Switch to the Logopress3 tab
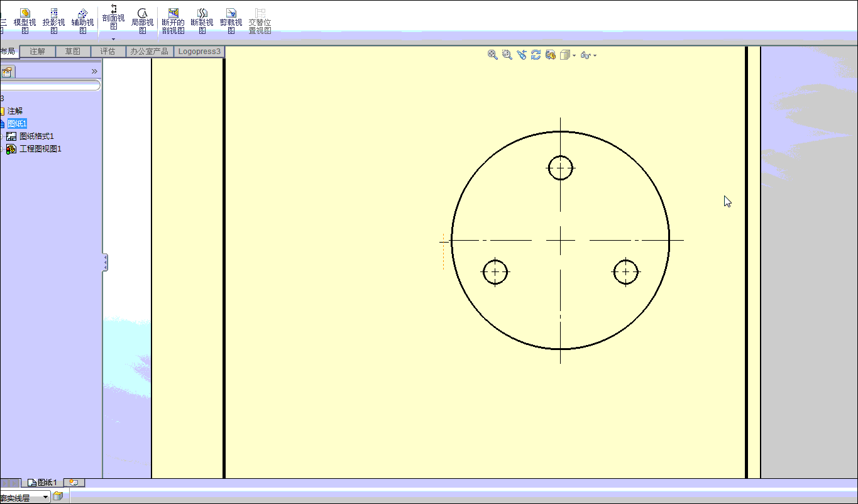Screen dimensions: 858x504 tap(199, 52)
